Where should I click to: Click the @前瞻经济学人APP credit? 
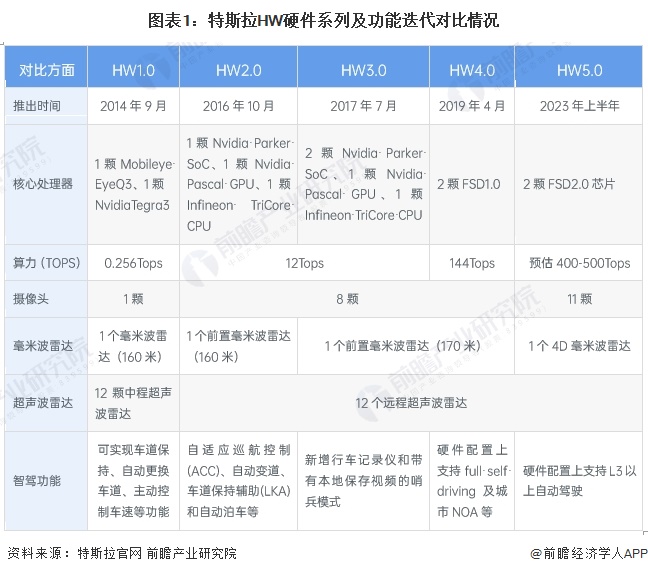click(589, 553)
